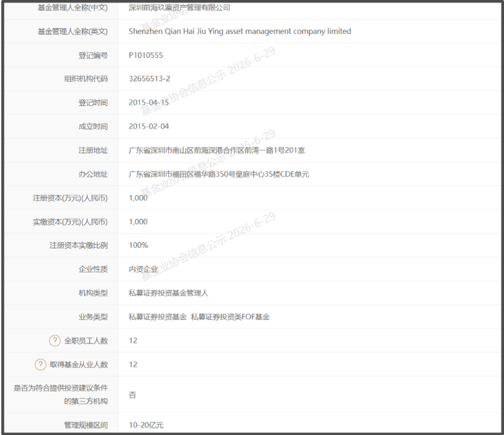Select management scale value 10-20亿元
Viewport: 504px width, 435px height.
click(x=146, y=425)
